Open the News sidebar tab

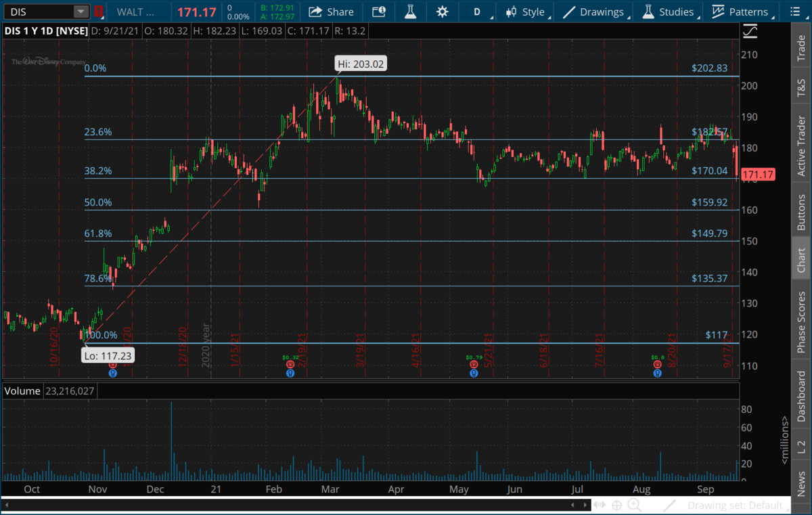coord(802,483)
